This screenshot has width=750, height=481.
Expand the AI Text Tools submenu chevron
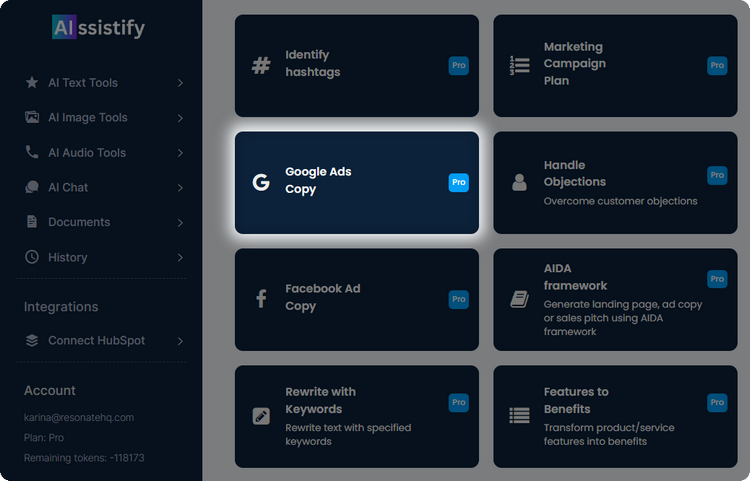pos(180,83)
